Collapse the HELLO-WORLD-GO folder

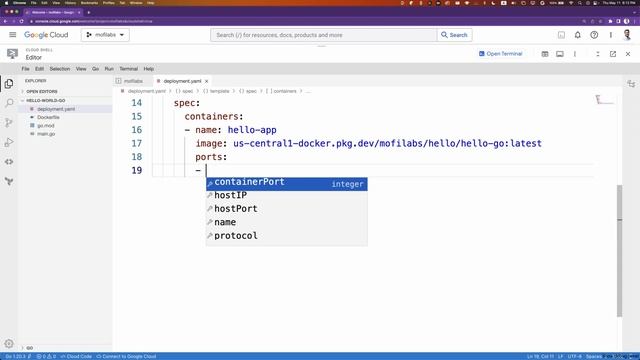(x=46, y=100)
